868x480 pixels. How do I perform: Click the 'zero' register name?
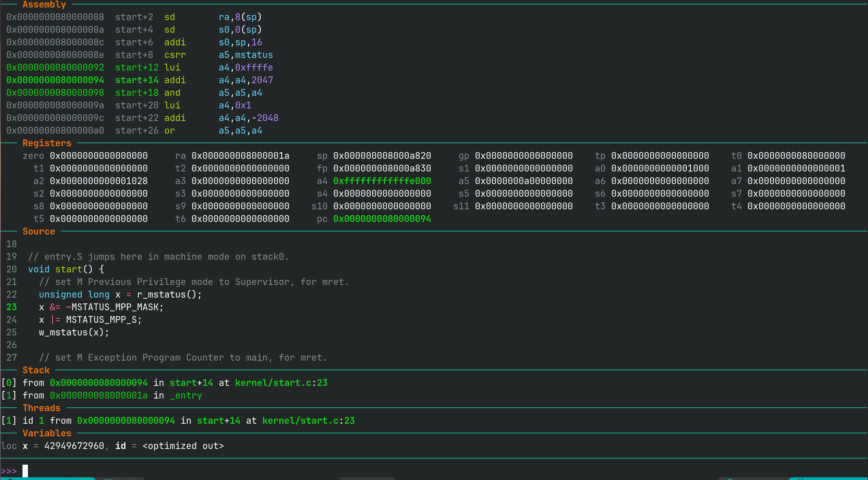[x=33, y=156]
